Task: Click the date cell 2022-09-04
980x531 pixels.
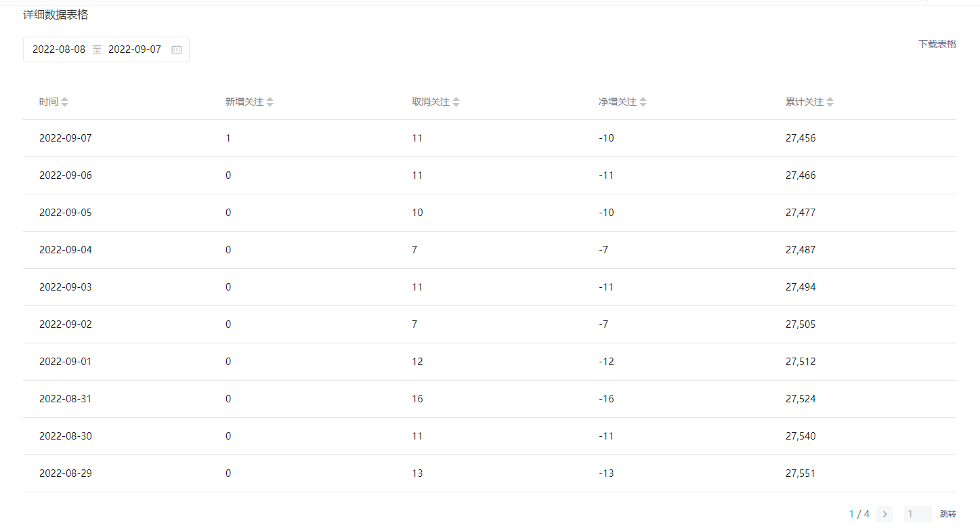Action: (x=65, y=250)
